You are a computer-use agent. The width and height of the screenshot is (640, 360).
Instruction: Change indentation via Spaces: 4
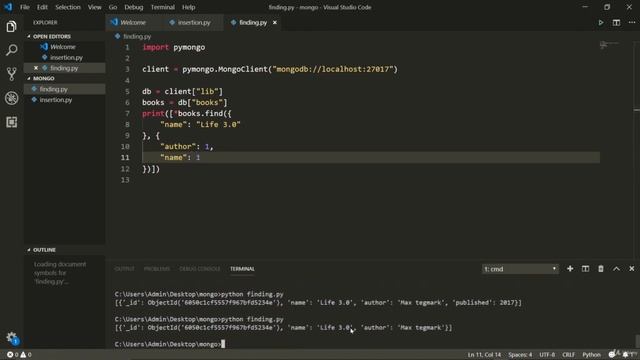click(x=520, y=355)
